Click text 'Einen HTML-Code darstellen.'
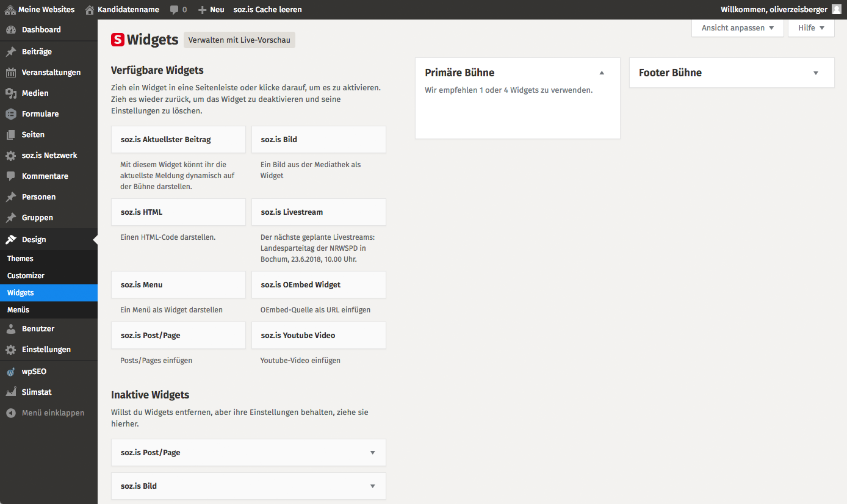Screen dimensions: 847x504 click(x=168, y=237)
